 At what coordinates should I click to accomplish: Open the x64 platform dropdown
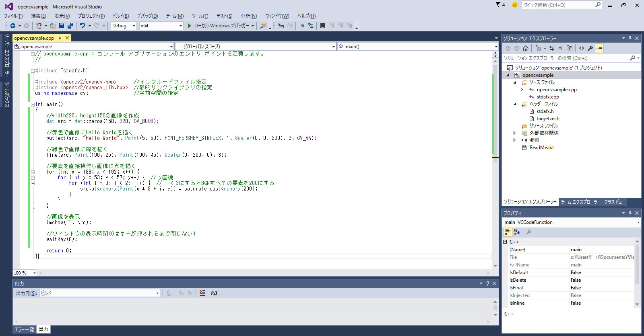point(161,26)
